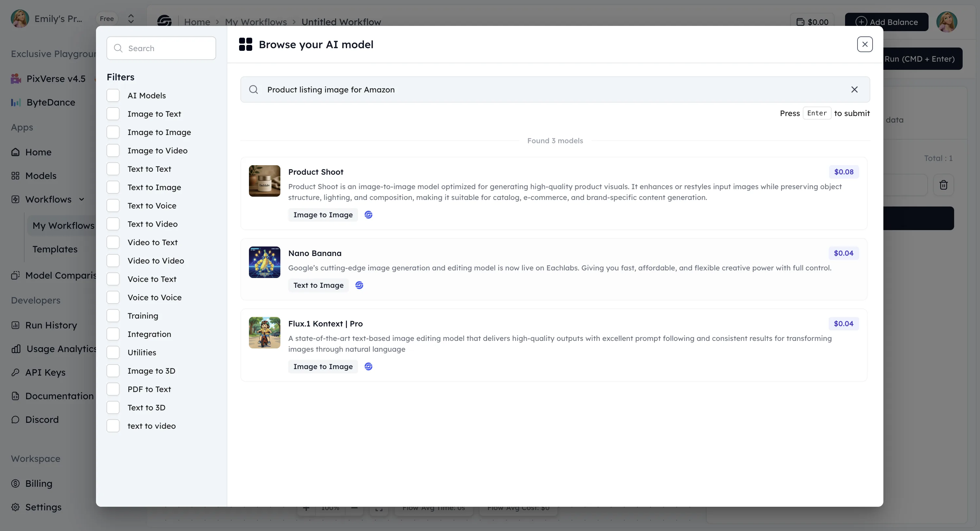Clear the model search query with X icon
This screenshot has width=980, height=531.
coord(854,89)
